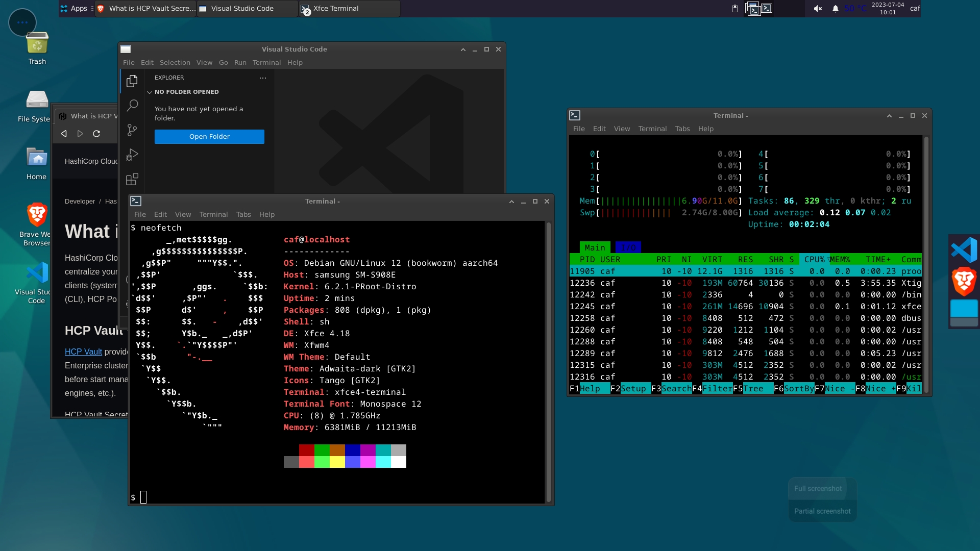The height and width of the screenshot is (551, 980).
Task: Click Partial screenshot button
Action: point(822,511)
